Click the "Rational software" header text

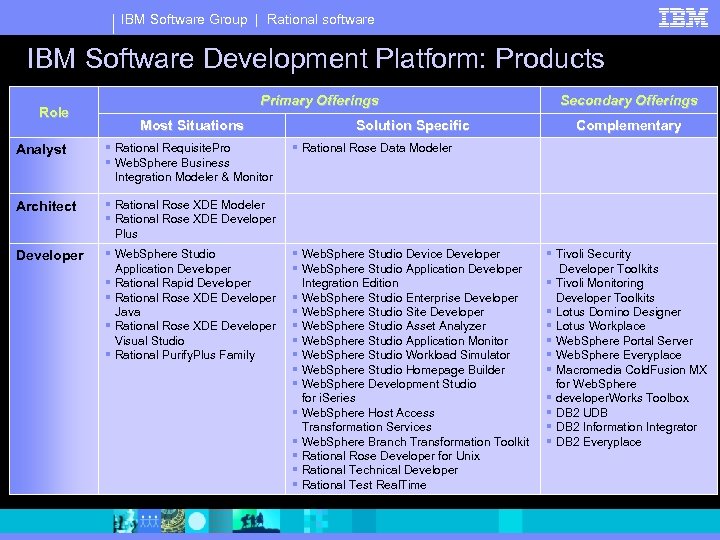(x=321, y=19)
